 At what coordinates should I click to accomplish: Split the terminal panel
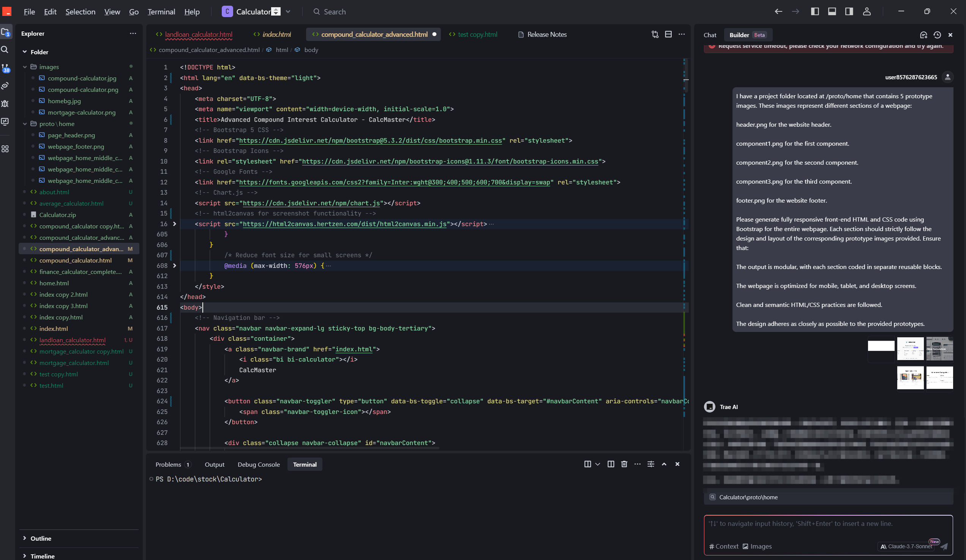click(611, 464)
